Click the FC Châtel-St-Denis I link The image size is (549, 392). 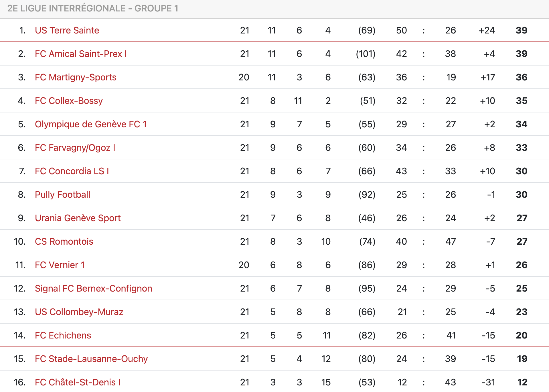[77, 382]
